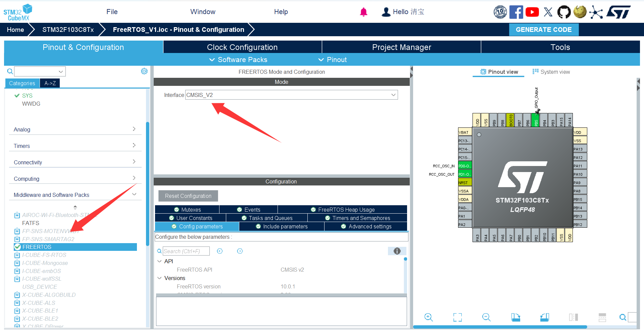644x332 pixels.
Task: Open the Interface CMSIS_V2 dropdown
Action: 292,95
